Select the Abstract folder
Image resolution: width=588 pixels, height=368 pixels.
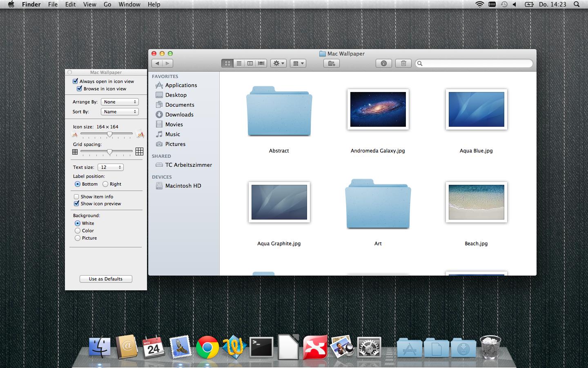click(279, 111)
